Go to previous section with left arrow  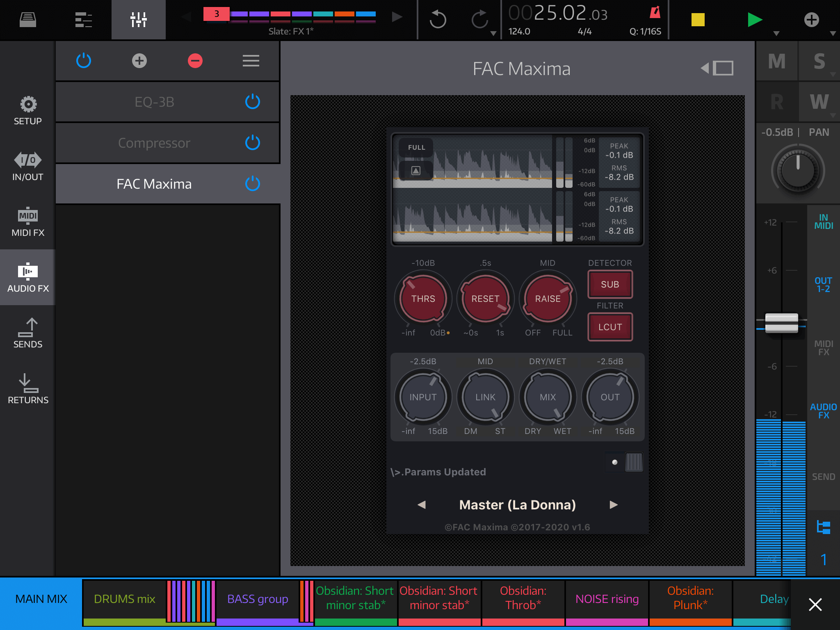pyautogui.click(x=187, y=17)
